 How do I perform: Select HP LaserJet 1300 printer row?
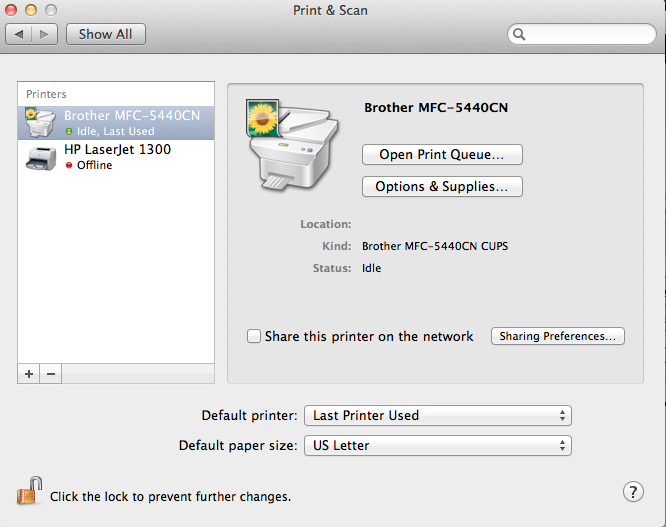[x=116, y=157]
